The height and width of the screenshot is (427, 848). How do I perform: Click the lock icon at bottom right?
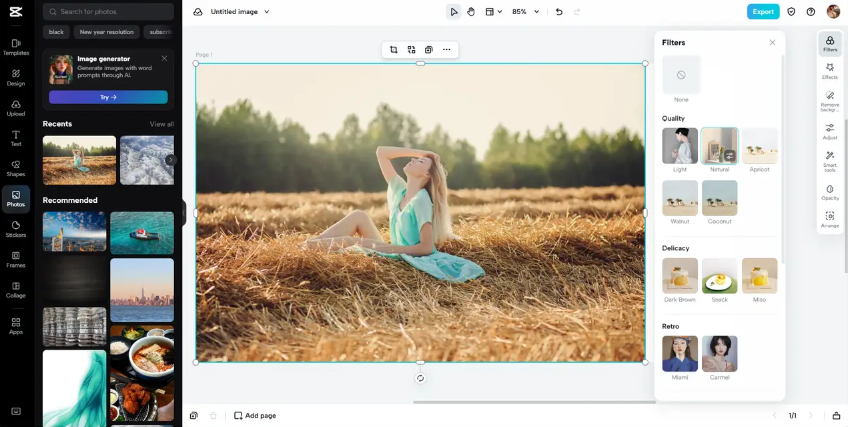click(x=836, y=416)
